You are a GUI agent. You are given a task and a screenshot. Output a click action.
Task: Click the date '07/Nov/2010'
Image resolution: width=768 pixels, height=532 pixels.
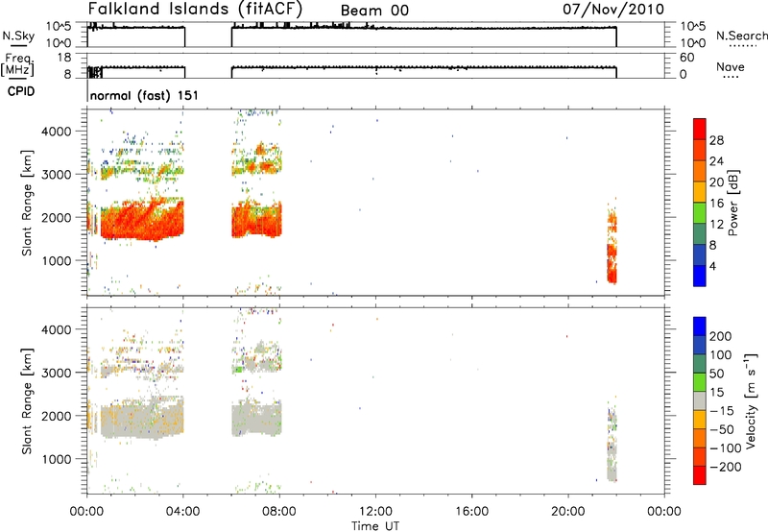pyautogui.click(x=613, y=10)
